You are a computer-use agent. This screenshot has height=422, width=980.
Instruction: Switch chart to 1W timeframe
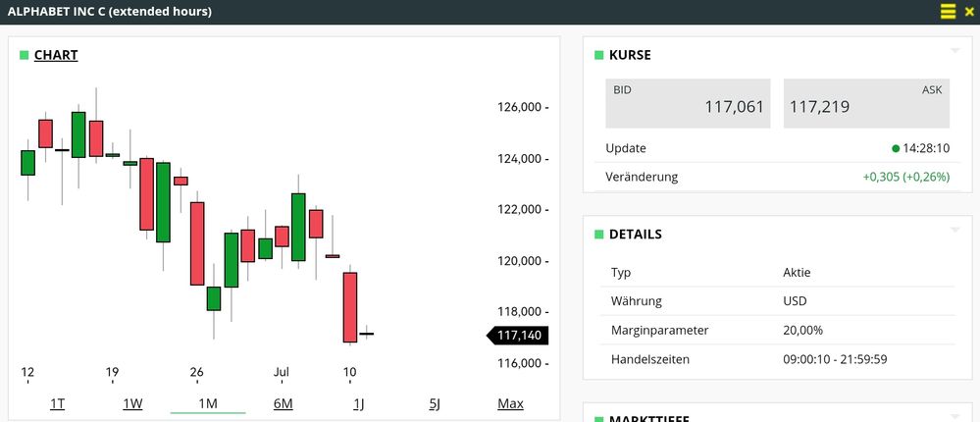132,403
